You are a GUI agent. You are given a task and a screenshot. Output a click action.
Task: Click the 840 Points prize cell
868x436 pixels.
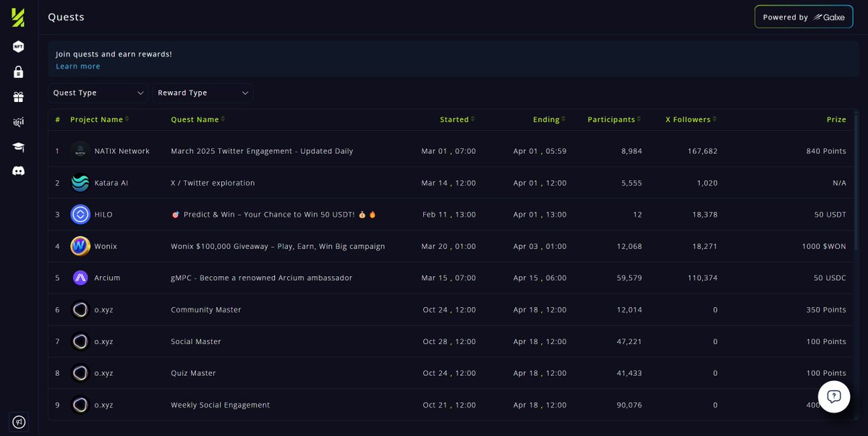[x=826, y=151]
